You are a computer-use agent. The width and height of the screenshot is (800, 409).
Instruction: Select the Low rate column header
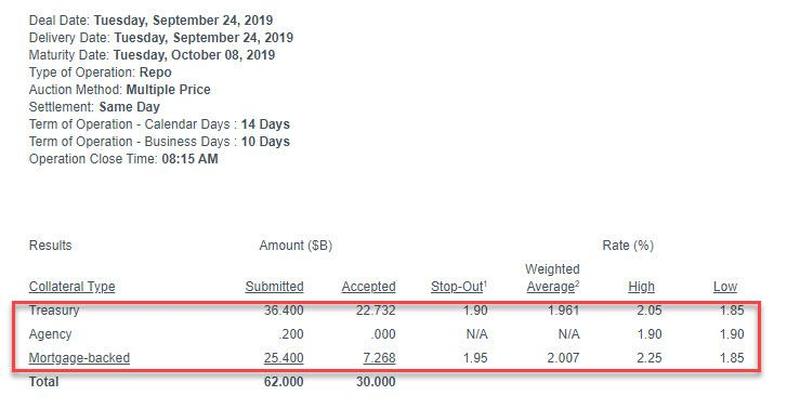tap(726, 287)
